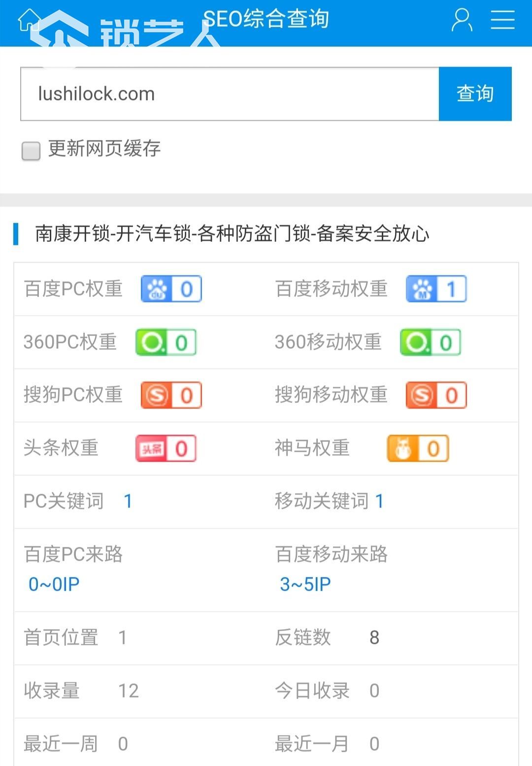Open the hamburger menu icon
The image size is (532, 766).
pos(502,20)
